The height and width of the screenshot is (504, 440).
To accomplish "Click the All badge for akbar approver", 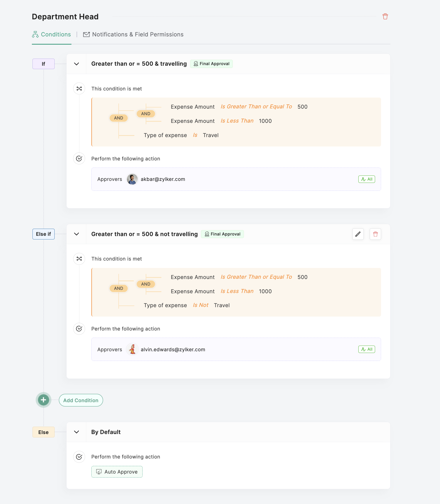I will pos(367,179).
